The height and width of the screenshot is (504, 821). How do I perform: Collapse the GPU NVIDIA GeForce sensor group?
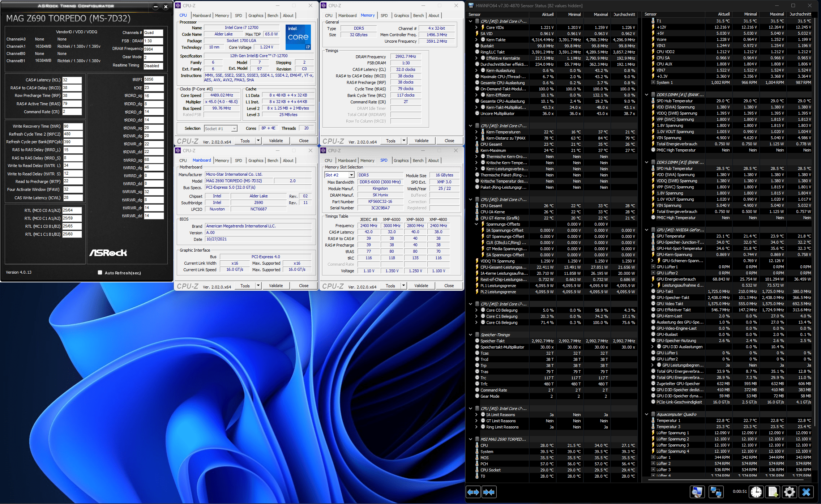(647, 230)
